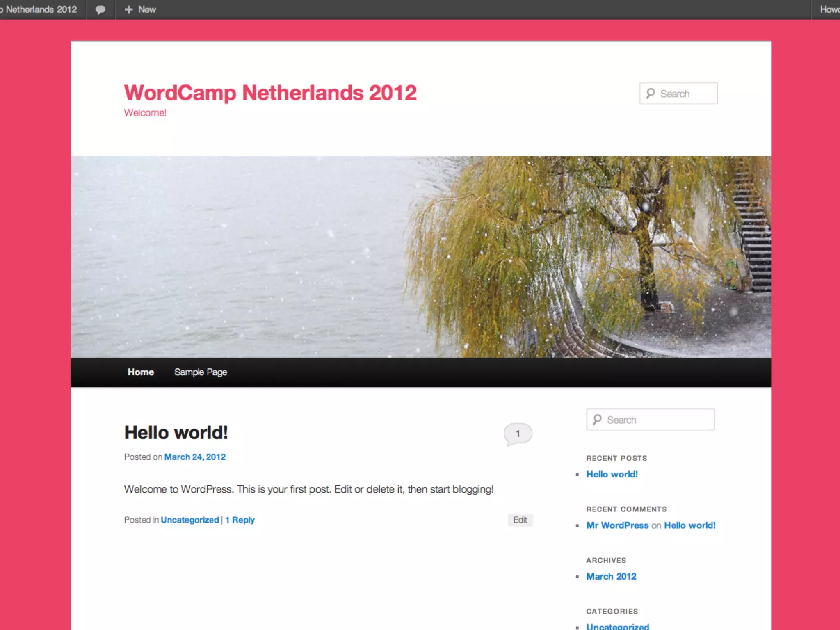840x630 pixels.
Task: Go to the Home navigation tab
Action: tap(141, 372)
